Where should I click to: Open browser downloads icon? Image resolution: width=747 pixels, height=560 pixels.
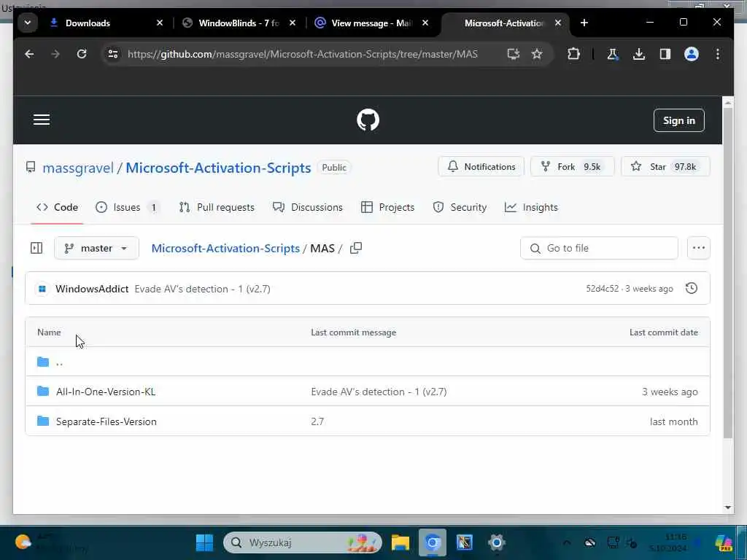click(x=639, y=54)
